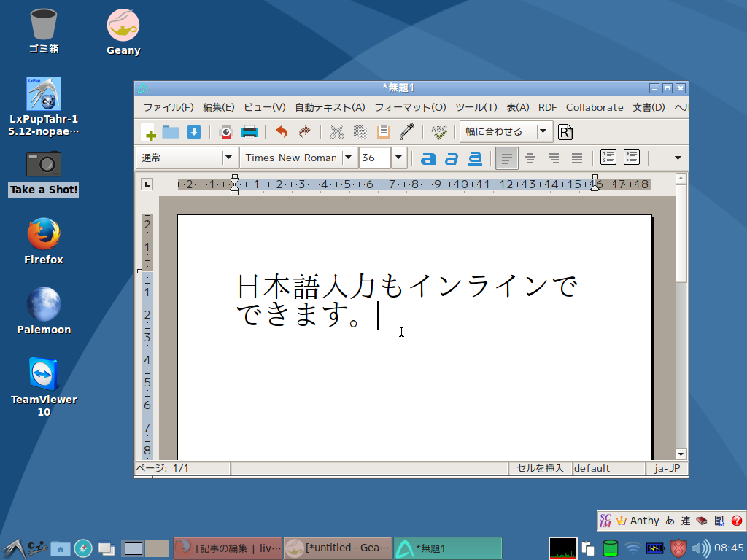
Task: Center-align the text
Action: 530,158
